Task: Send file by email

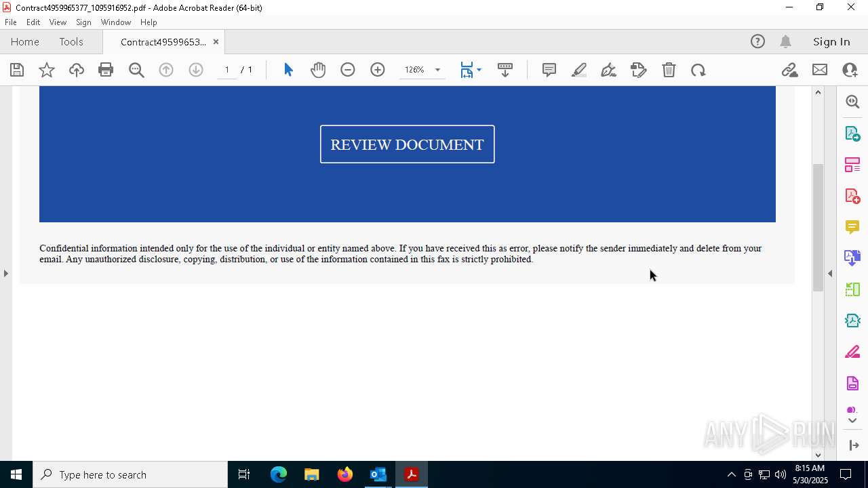Action: point(820,70)
